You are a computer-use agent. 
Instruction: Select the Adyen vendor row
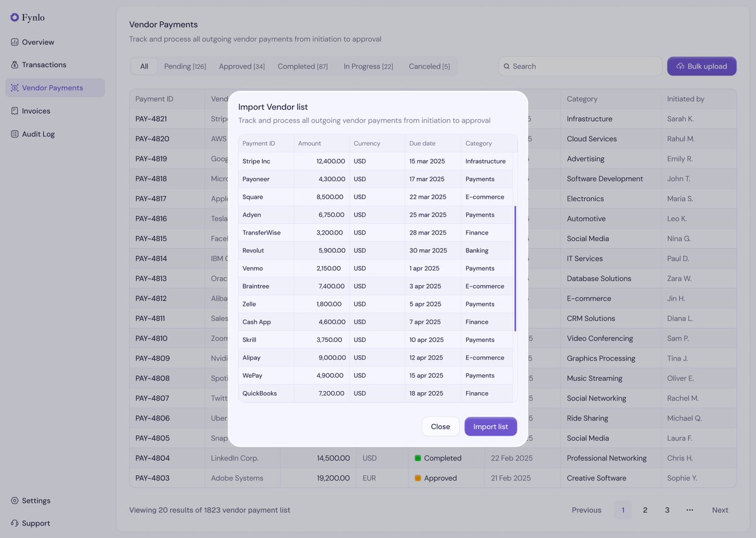(376, 214)
